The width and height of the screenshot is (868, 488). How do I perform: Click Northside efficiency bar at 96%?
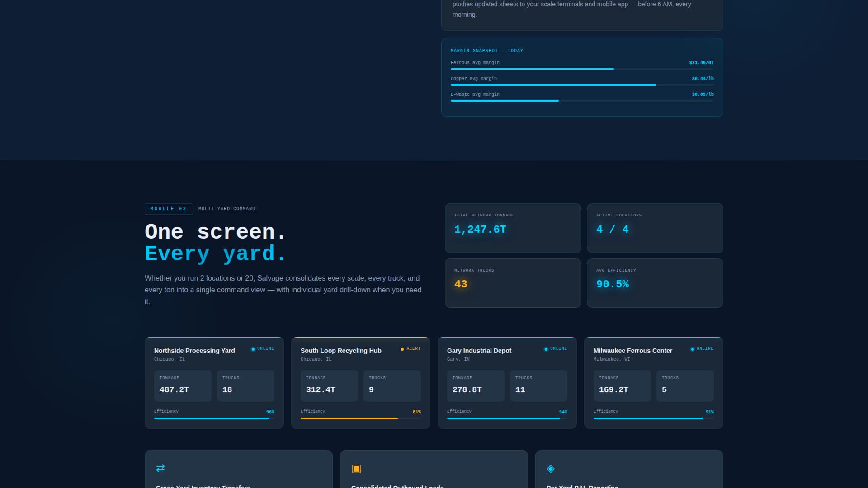pyautogui.click(x=214, y=418)
